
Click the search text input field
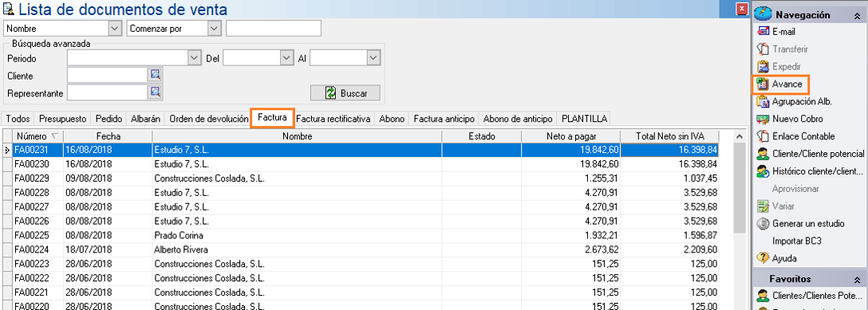pos(274,28)
